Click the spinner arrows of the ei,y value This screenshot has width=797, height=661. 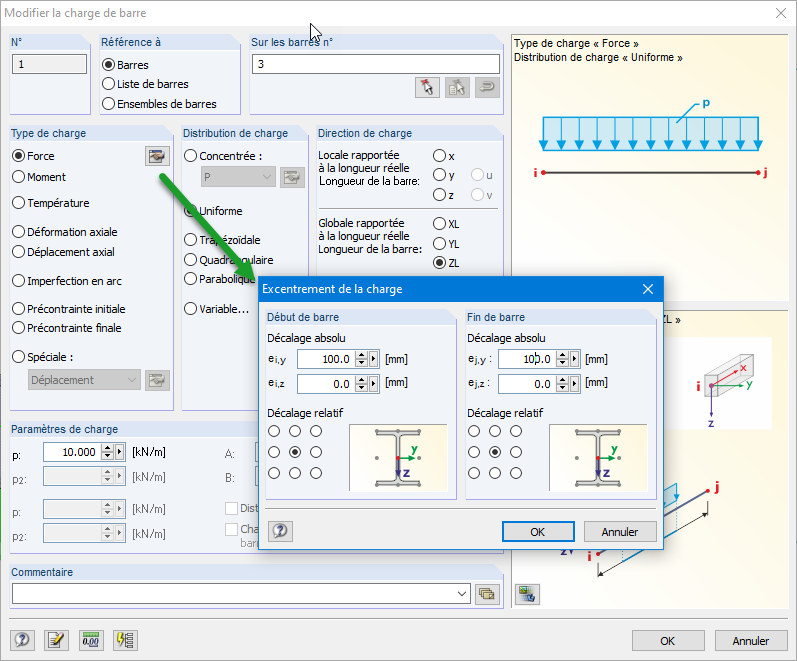[x=361, y=359]
